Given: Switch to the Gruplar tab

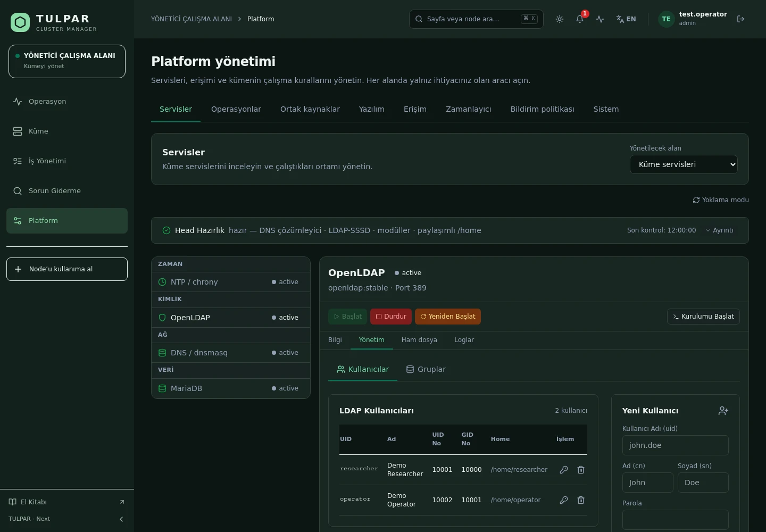Looking at the screenshot, I should click(426, 369).
